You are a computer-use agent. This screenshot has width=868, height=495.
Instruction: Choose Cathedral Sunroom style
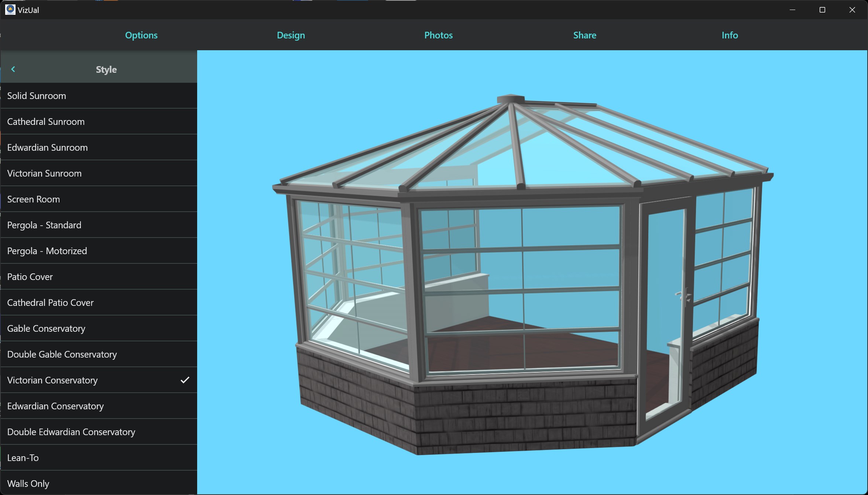click(x=99, y=122)
